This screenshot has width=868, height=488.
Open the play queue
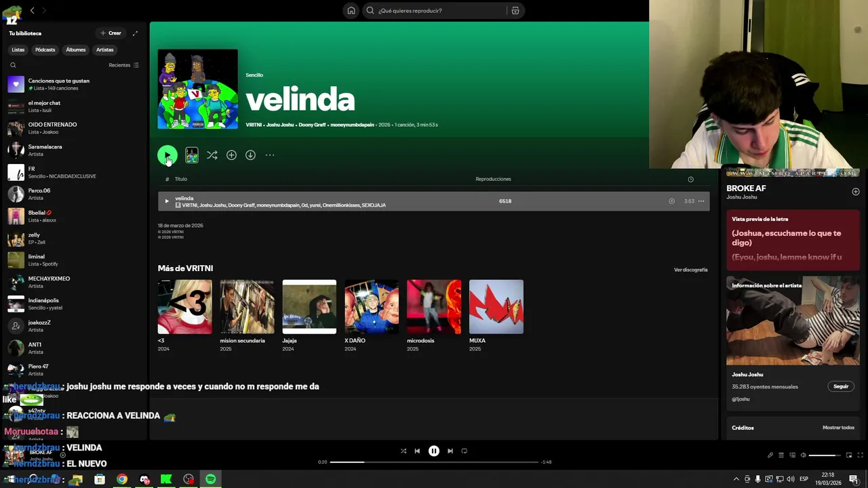pos(781,455)
